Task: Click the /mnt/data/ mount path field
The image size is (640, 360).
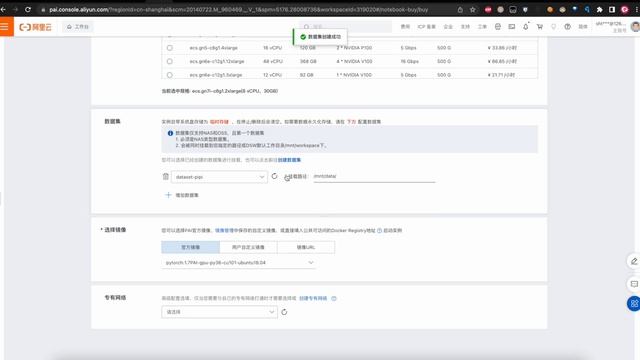Action: tap(374, 176)
